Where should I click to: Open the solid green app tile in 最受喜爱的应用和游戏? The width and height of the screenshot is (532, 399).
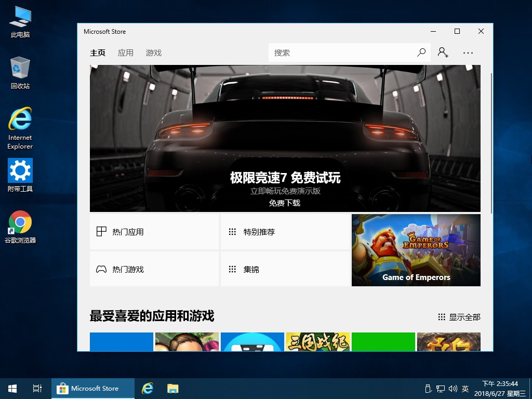383,342
